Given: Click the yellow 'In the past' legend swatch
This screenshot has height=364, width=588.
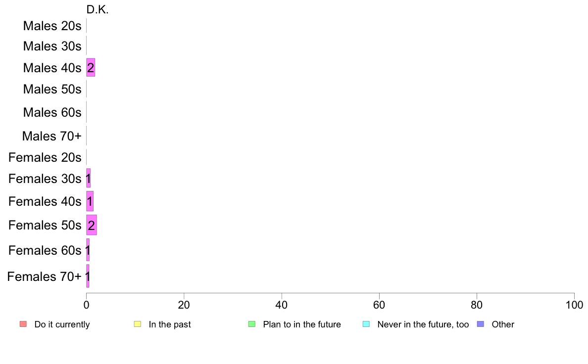Looking at the screenshot, I should (138, 324).
